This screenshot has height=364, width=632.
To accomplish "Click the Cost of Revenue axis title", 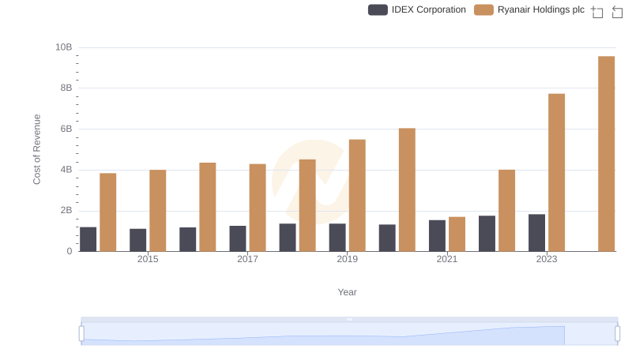I will 36,149.
